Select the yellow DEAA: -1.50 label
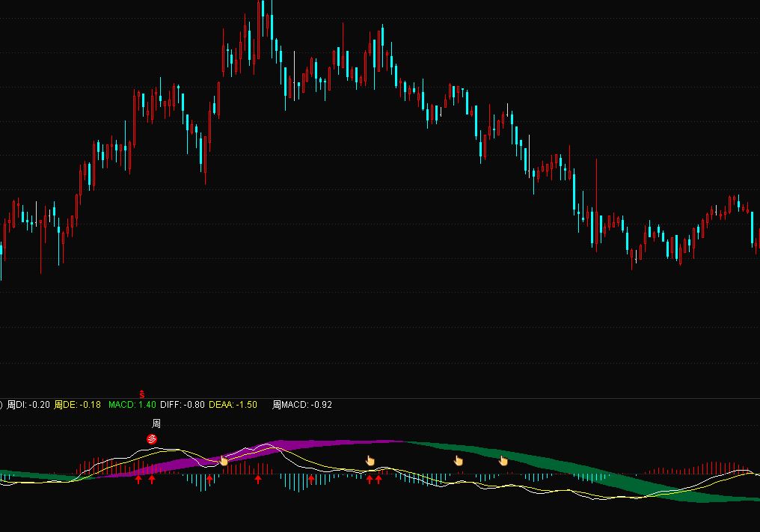This screenshot has width=760, height=532. point(233,405)
